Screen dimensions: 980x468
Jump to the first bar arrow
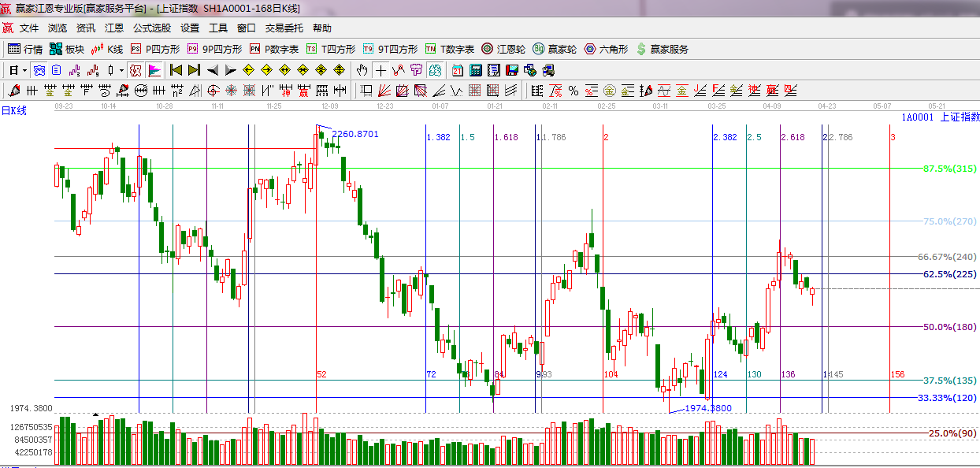(x=176, y=70)
